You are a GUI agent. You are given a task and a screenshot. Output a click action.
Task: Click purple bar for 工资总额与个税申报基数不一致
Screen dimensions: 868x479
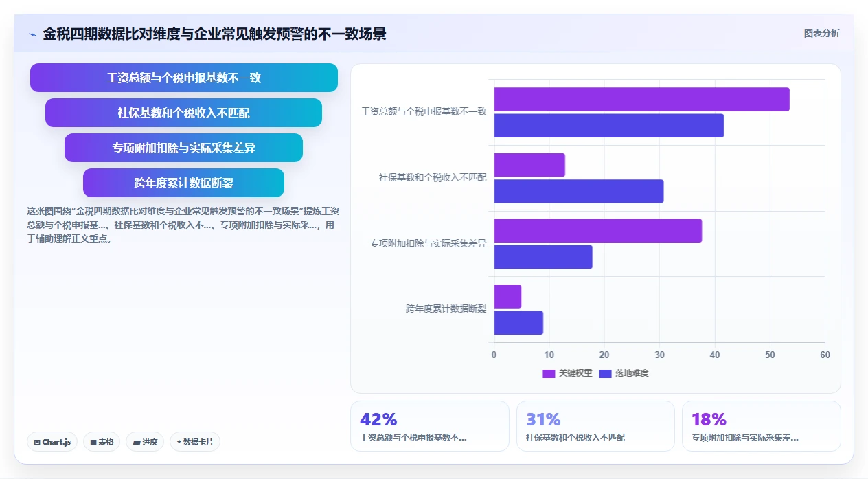[x=641, y=99]
